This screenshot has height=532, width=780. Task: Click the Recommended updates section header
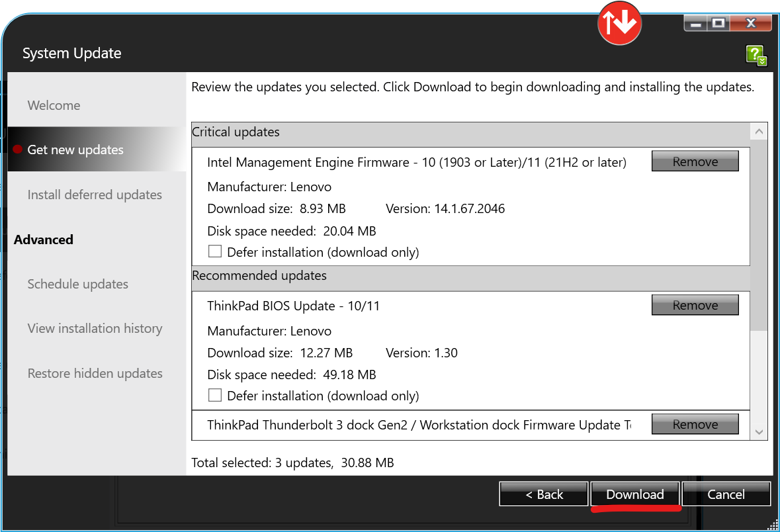(470, 277)
